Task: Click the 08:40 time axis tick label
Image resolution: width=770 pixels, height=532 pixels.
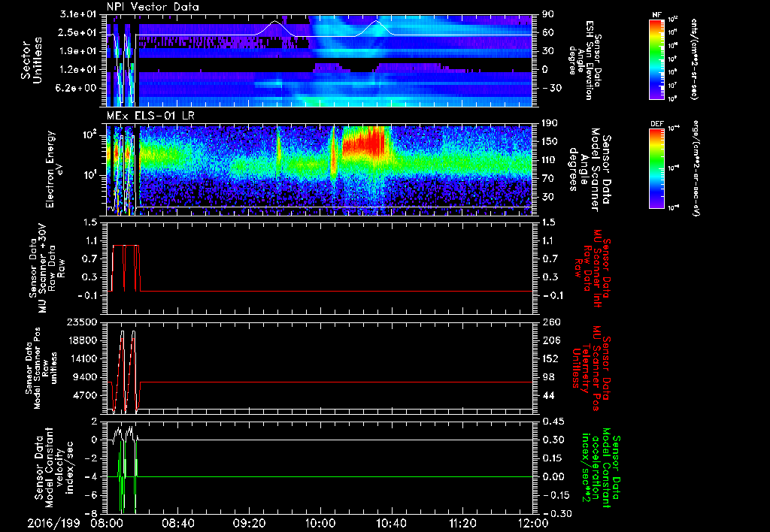Action: point(178,523)
